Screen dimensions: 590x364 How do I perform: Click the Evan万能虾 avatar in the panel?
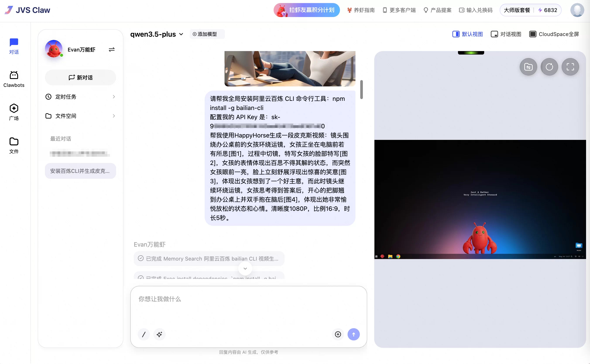pos(54,49)
